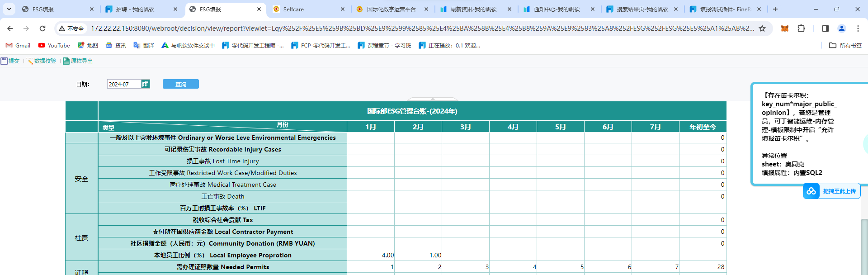The width and height of the screenshot is (868, 275).
Task: Click the 3月 column header
Action: pos(466,127)
